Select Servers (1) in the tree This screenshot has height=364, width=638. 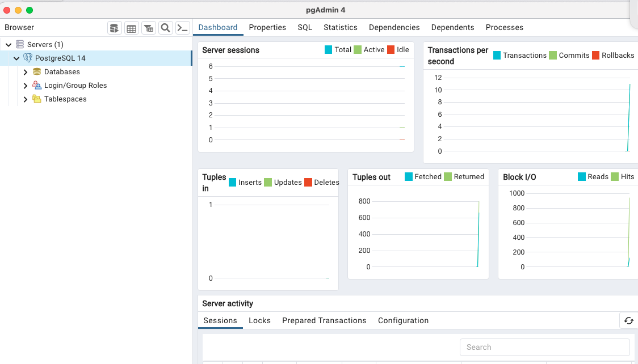(45, 45)
